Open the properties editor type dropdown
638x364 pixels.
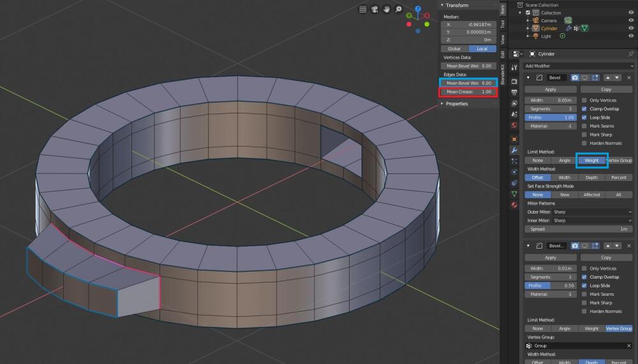517,54
